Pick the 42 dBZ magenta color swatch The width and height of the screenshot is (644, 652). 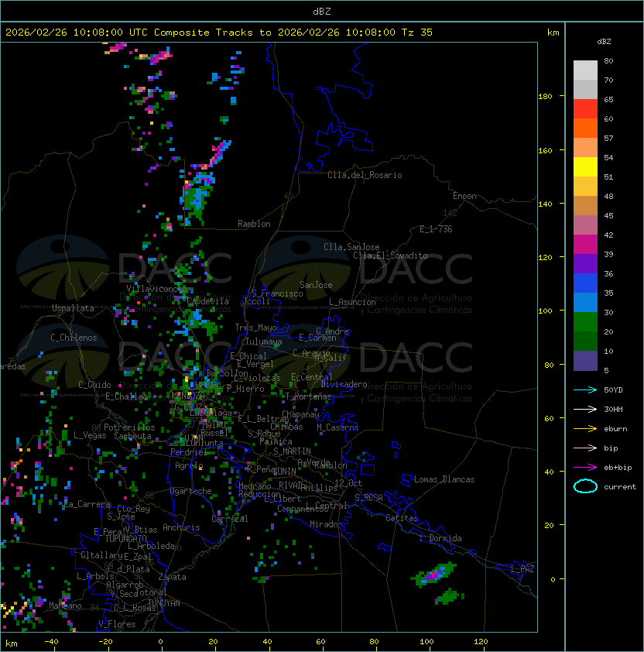pos(585,244)
